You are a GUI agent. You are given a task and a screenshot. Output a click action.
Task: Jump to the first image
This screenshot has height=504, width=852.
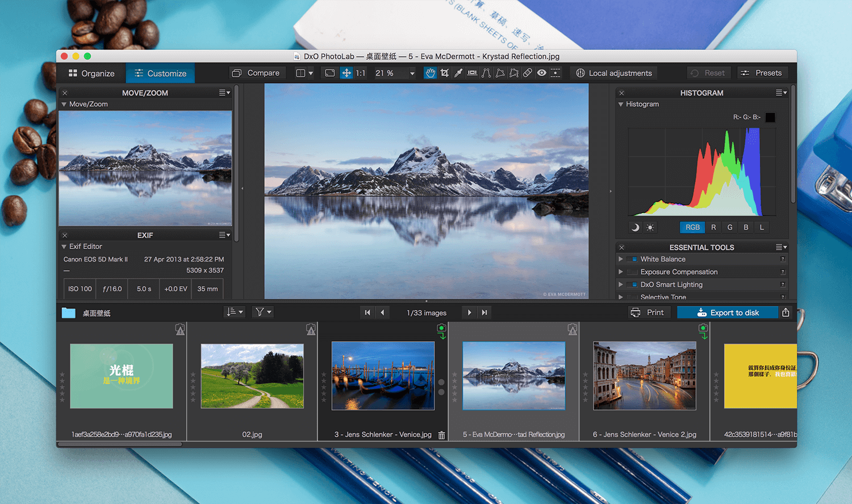click(x=367, y=313)
